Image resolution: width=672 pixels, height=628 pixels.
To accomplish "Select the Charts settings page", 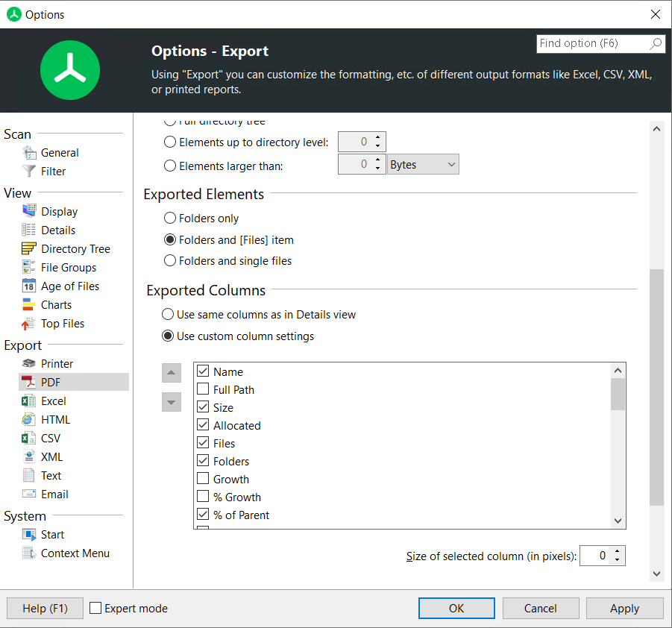I will 54,304.
